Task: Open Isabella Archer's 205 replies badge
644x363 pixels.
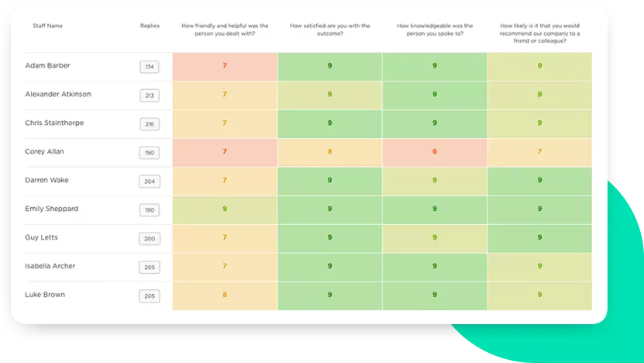Action: (x=150, y=268)
